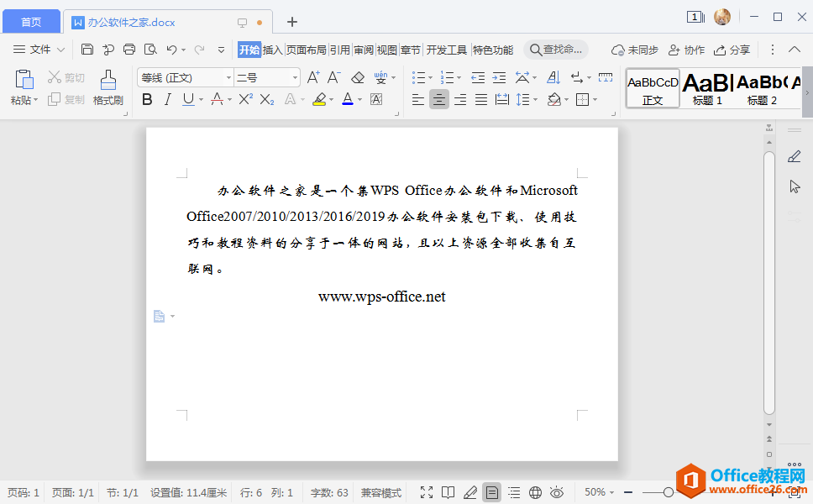Click the Cut (剪切) button

coord(66,77)
